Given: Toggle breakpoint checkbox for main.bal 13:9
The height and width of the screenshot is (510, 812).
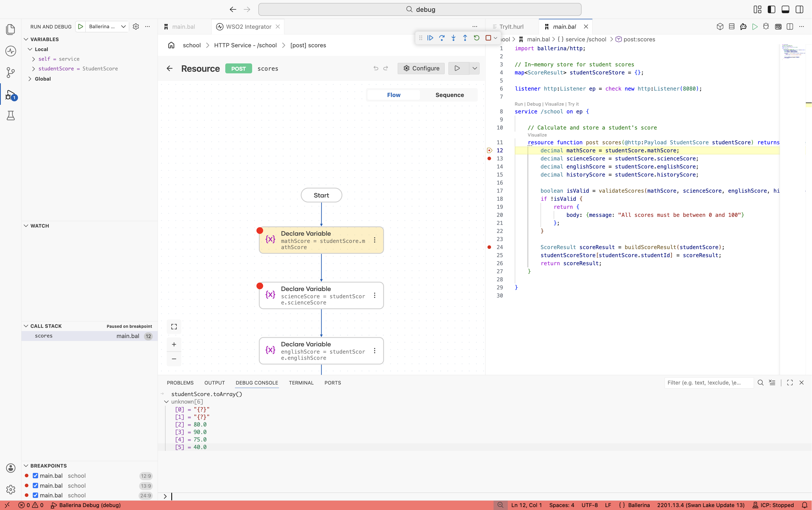Looking at the screenshot, I should 35,485.
